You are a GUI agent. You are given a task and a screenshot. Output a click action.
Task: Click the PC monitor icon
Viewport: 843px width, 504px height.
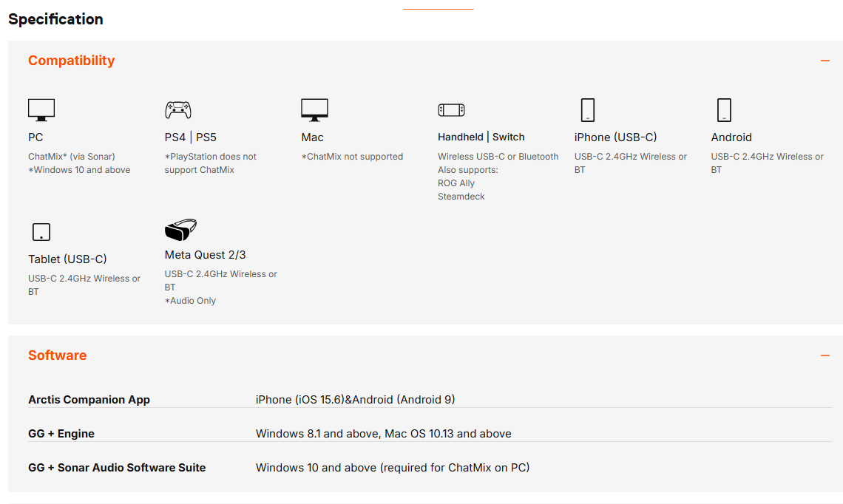tap(41, 109)
